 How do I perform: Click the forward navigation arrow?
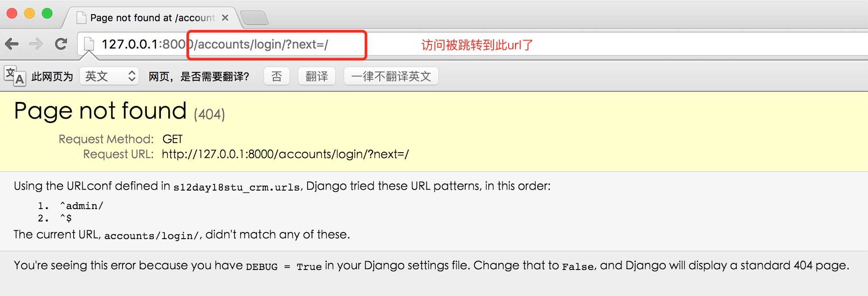pos(36,44)
